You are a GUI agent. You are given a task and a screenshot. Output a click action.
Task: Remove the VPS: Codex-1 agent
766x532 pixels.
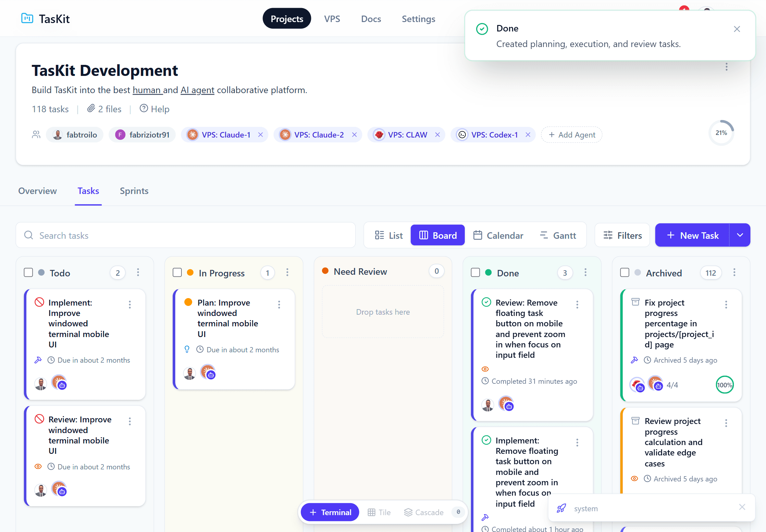click(x=528, y=135)
